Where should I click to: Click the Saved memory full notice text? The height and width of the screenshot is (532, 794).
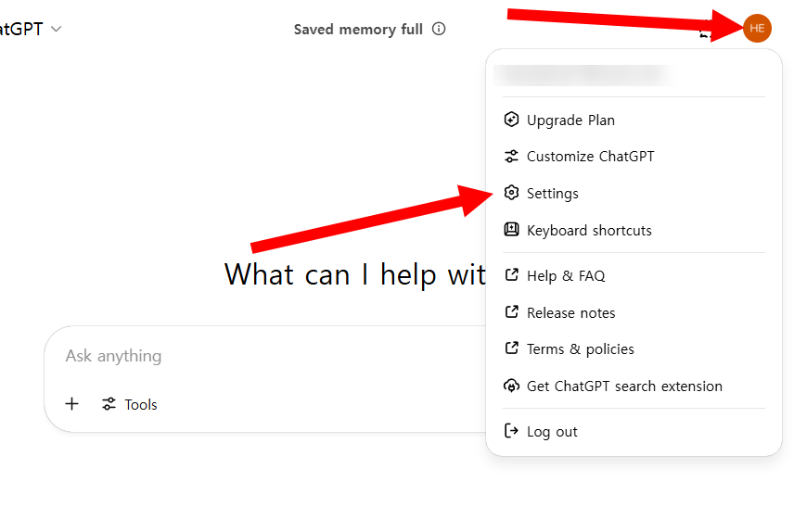pyautogui.click(x=358, y=30)
